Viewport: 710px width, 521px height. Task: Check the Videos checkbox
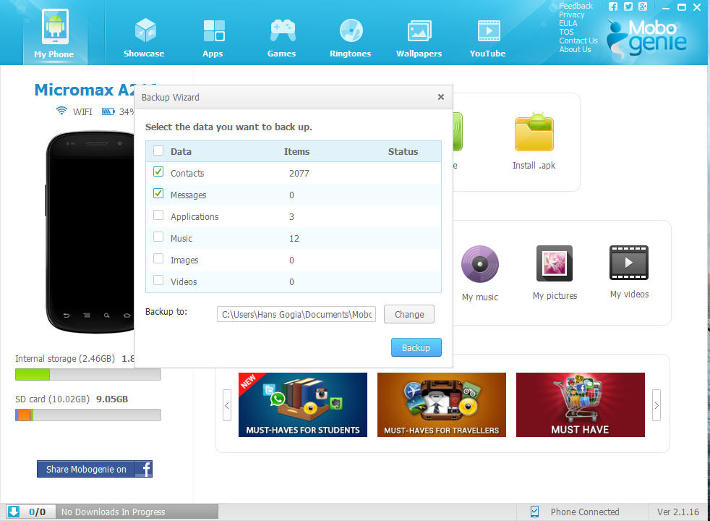pyautogui.click(x=158, y=280)
